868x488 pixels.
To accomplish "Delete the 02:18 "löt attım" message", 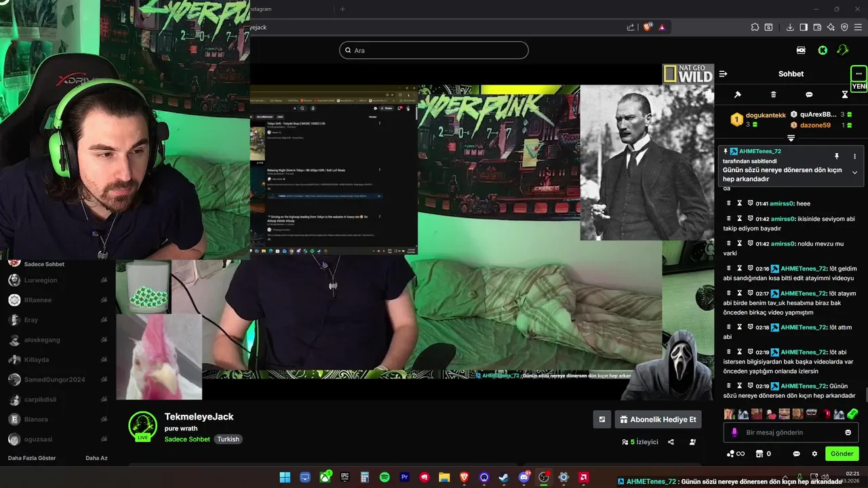I will (x=729, y=327).
